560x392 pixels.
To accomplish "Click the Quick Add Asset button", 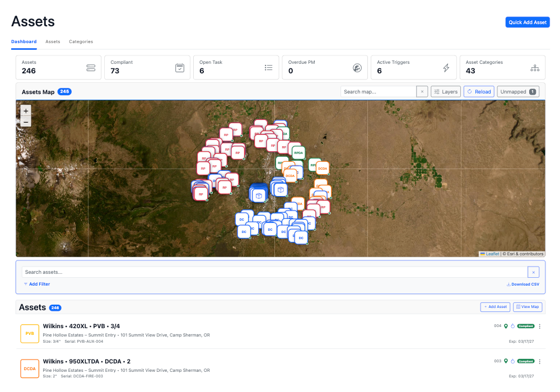I will [x=528, y=22].
